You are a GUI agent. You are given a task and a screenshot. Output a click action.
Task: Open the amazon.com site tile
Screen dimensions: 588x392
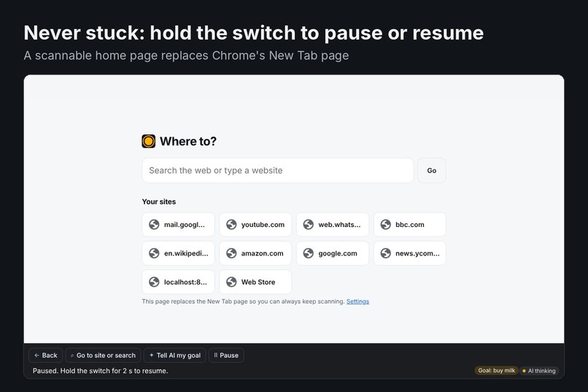[255, 253]
